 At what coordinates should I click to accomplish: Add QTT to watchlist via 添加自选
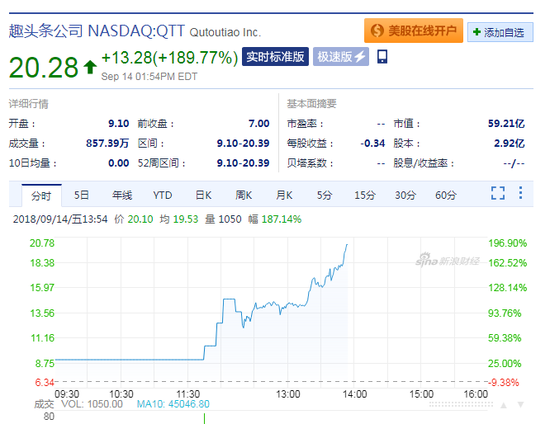[x=500, y=32]
